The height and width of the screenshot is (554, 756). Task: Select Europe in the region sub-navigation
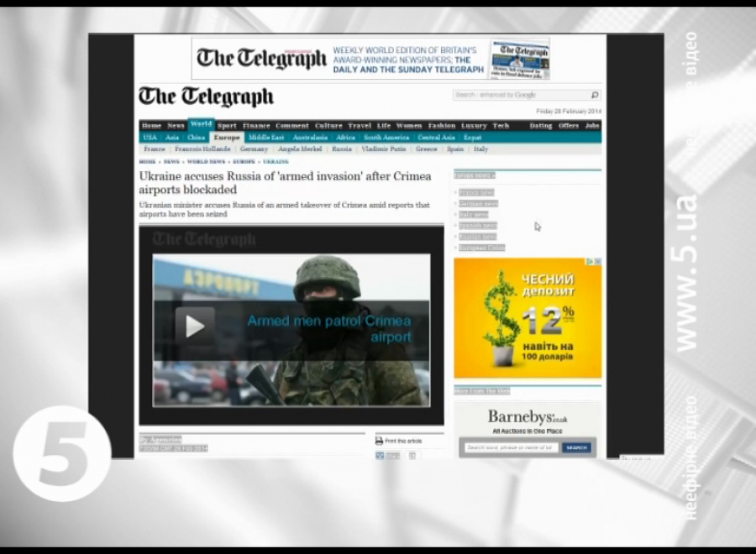[x=227, y=137]
